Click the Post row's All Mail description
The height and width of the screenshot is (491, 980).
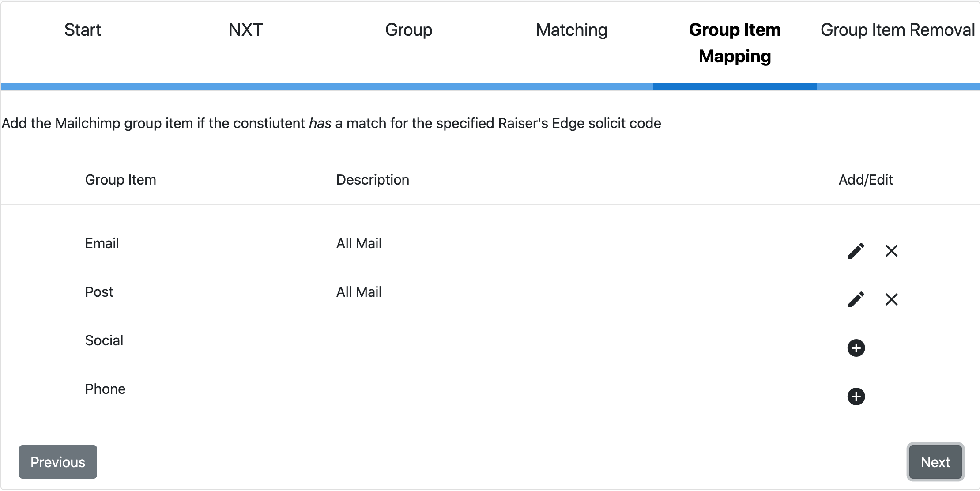click(359, 292)
